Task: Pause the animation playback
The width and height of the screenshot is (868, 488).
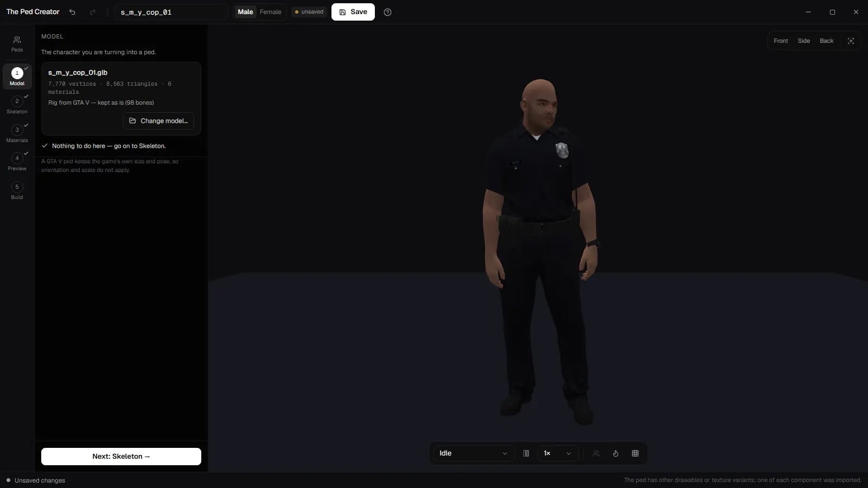Action: pyautogui.click(x=526, y=453)
